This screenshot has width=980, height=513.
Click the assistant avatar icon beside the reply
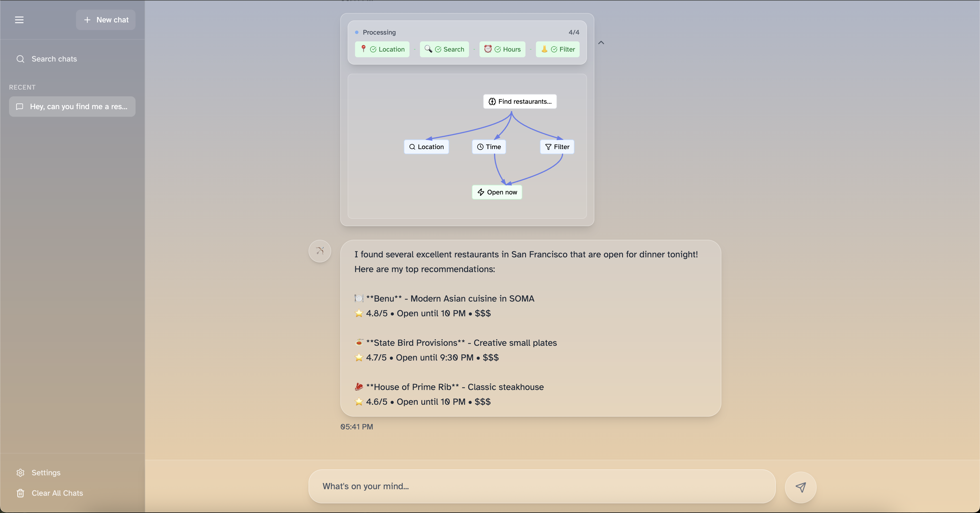(x=320, y=251)
